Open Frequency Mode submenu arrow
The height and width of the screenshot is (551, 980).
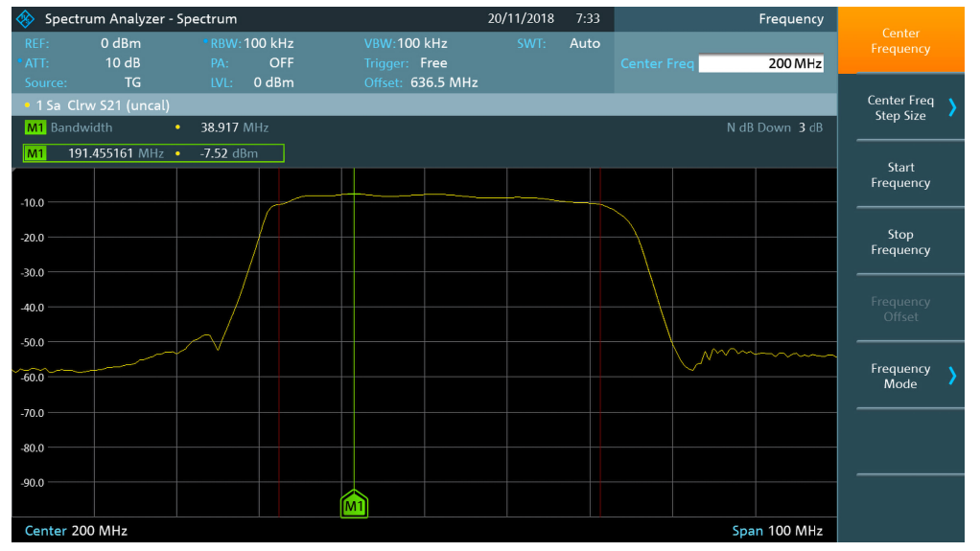(x=952, y=376)
